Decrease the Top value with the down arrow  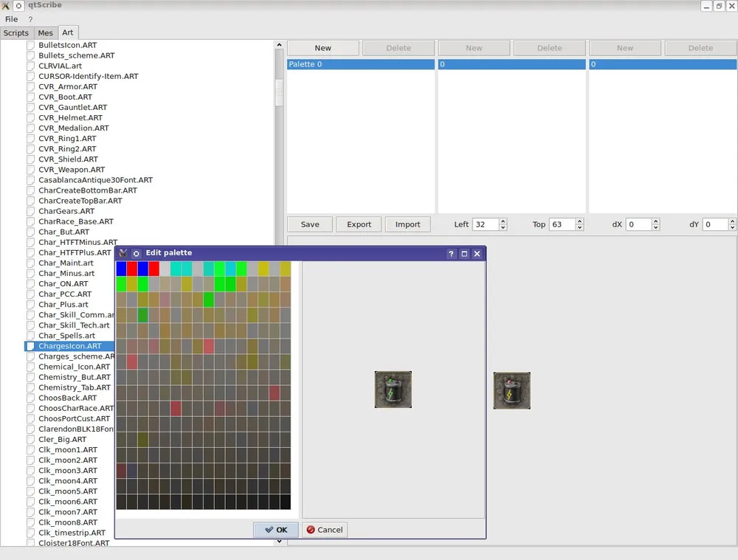(x=579, y=228)
